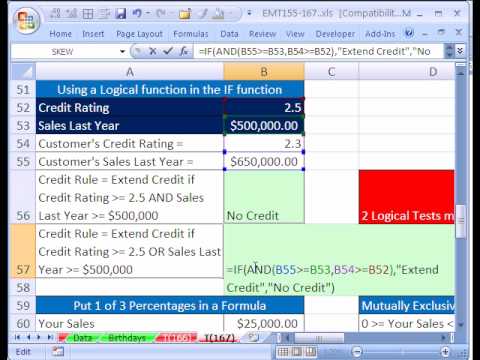480x360 pixels.
Task: Open the Office Button menu
Action: [26, 20]
